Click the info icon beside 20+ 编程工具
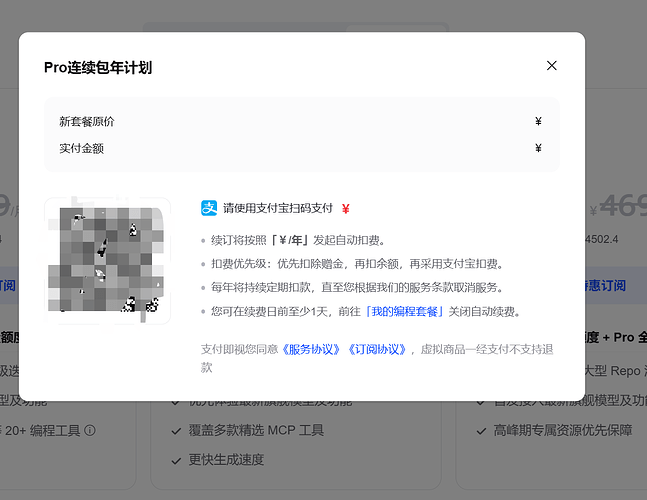 [x=90, y=431]
